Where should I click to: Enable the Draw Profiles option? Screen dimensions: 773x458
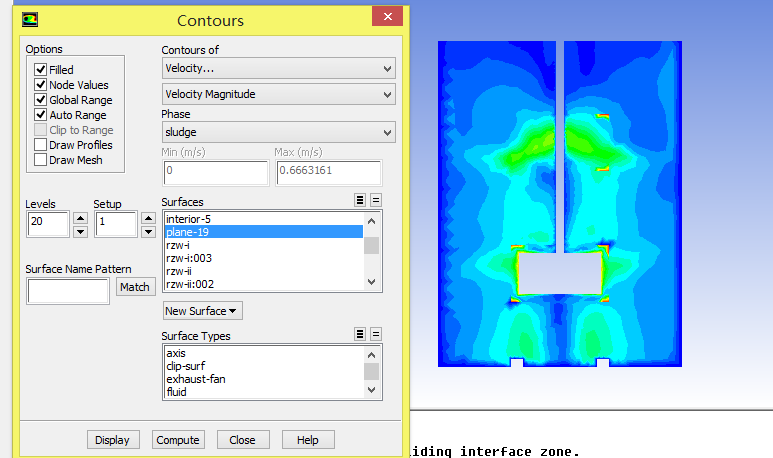40,145
